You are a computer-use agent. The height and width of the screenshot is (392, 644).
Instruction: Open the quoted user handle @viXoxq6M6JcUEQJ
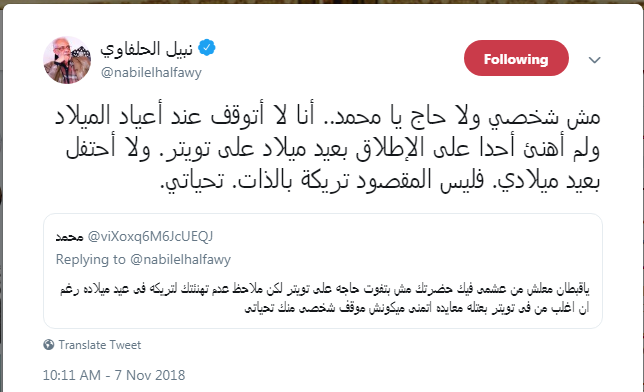click(150, 236)
